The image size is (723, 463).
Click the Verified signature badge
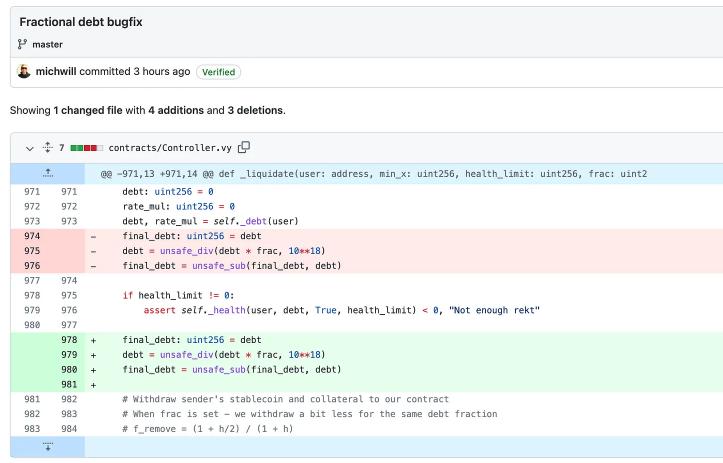pyautogui.click(x=218, y=72)
